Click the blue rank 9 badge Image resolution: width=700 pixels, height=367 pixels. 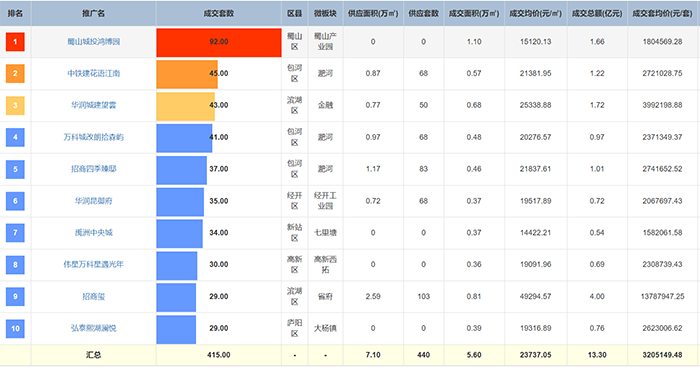click(x=15, y=296)
